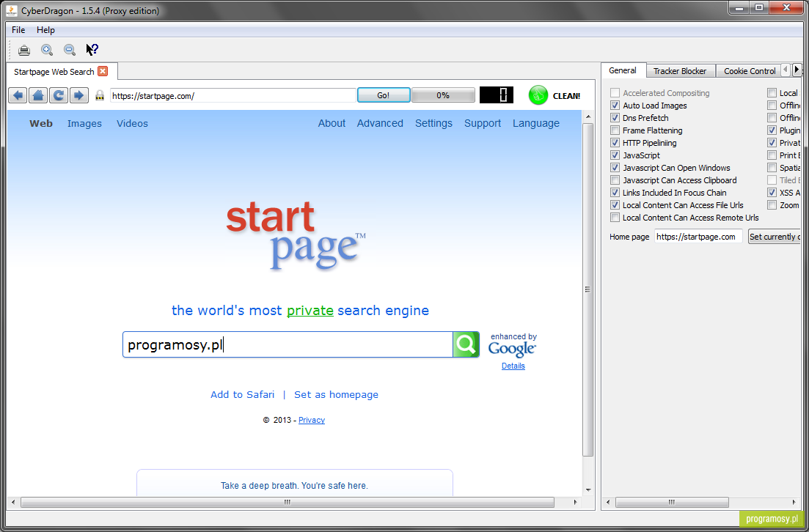Image resolution: width=809 pixels, height=532 pixels.
Task: Click the settings panel horizontal scrollbar thumb
Action: [672, 502]
